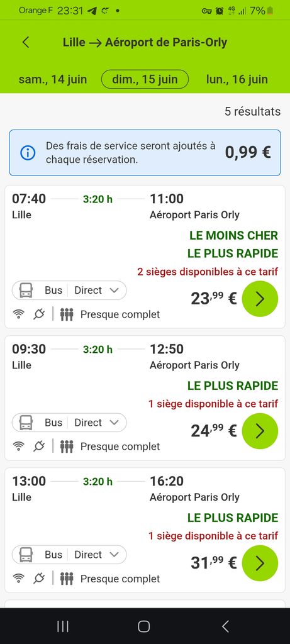290x644 pixels.
Task: Expand the Bus Direct dropdown for the 09:30 trip
Action: [x=69, y=423]
